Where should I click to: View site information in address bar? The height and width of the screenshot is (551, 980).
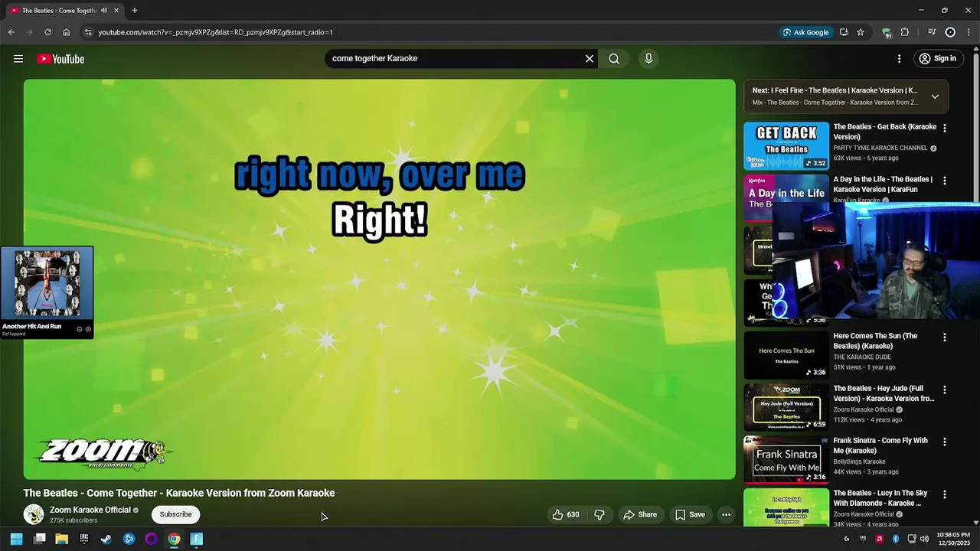coord(88,32)
